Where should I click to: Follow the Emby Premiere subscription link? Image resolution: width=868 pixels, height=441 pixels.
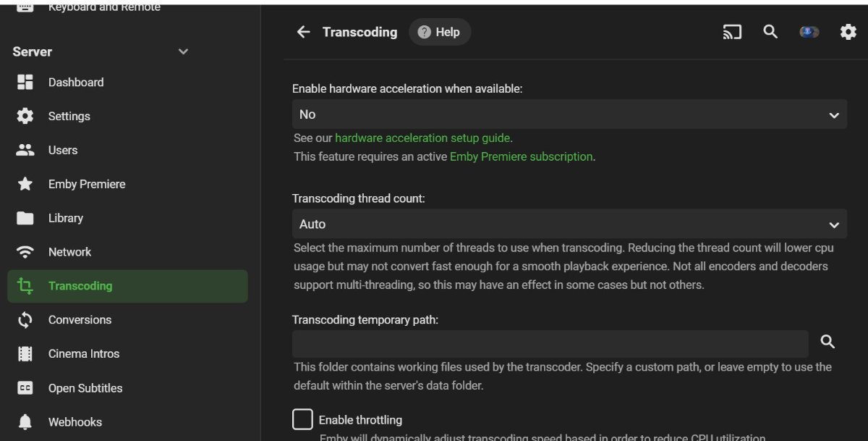click(x=521, y=156)
